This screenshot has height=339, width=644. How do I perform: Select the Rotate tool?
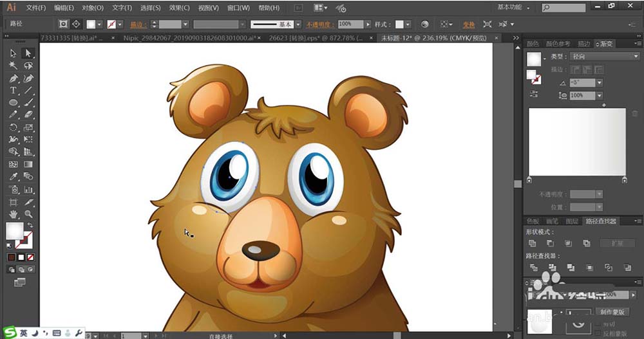[13, 127]
